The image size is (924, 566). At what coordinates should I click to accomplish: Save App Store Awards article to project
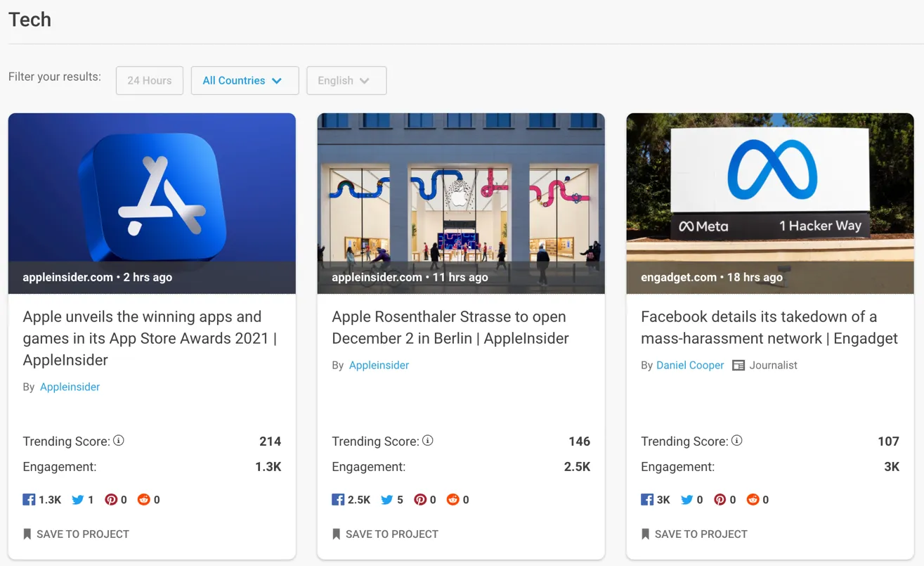[76, 534]
